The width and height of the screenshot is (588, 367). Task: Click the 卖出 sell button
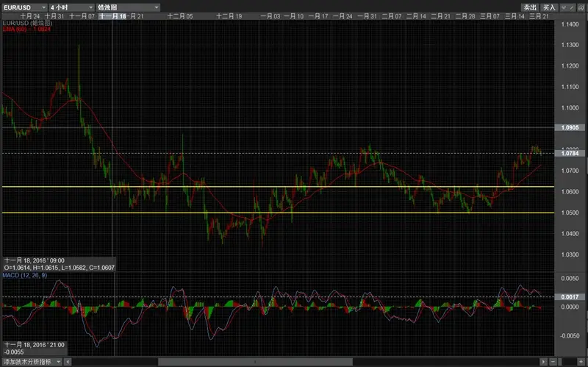[x=530, y=7]
